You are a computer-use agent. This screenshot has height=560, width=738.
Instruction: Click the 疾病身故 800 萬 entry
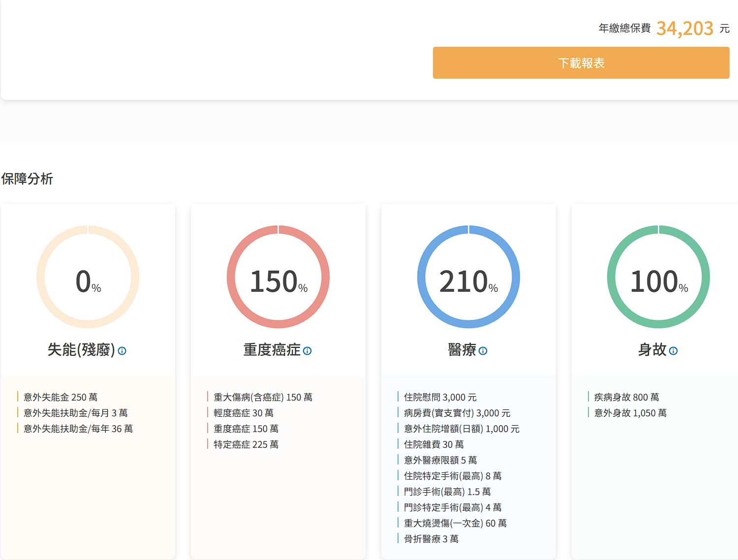626,397
